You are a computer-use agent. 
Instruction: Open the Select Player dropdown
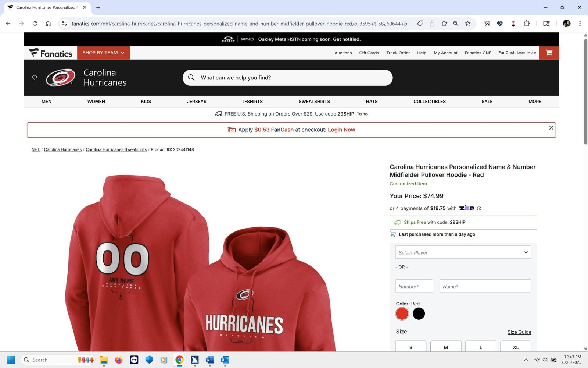463,252
